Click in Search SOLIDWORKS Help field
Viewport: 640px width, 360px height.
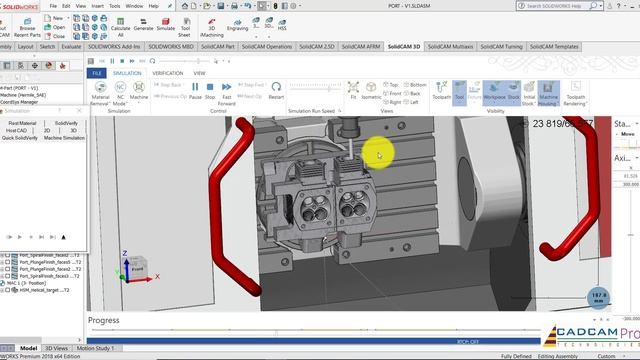[554, 6]
